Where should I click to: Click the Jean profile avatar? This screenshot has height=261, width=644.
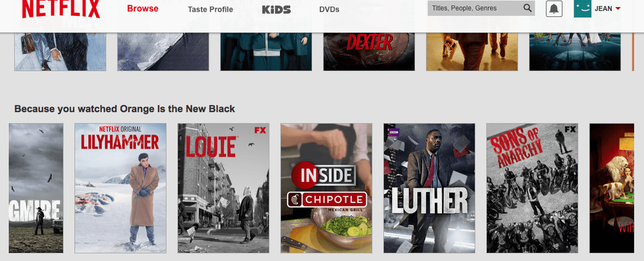click(583, 9)
